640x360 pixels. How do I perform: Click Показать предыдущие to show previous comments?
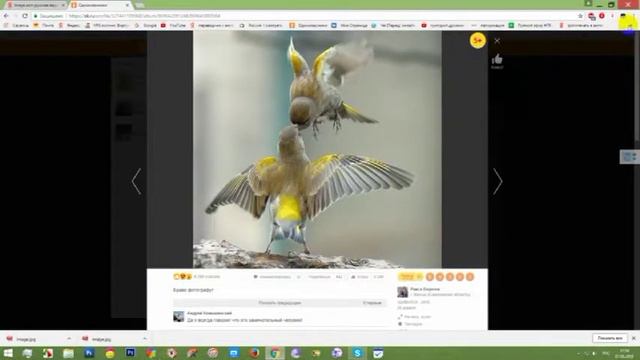280,303
